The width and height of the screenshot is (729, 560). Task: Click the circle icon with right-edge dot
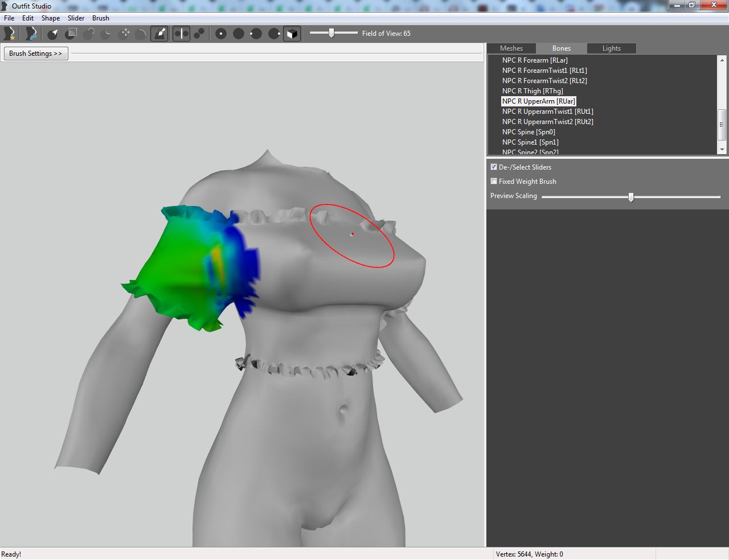274,34
